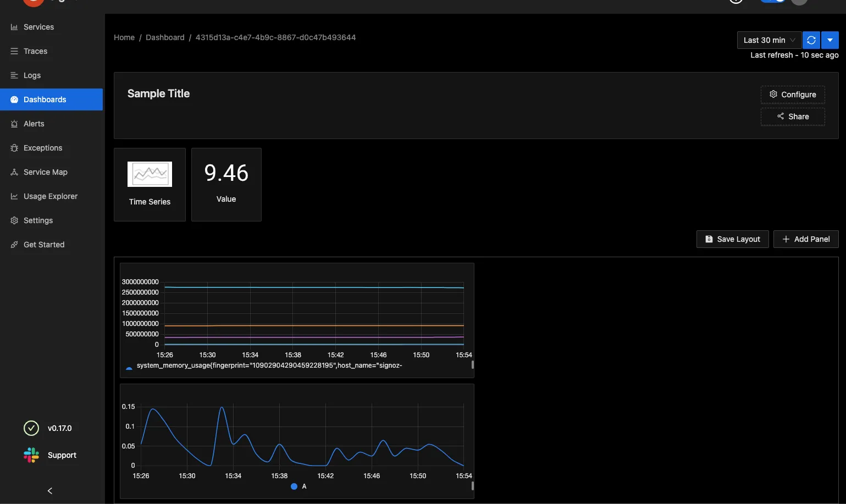Refresh dashboard with the blue sync icon

pos(811,40)
